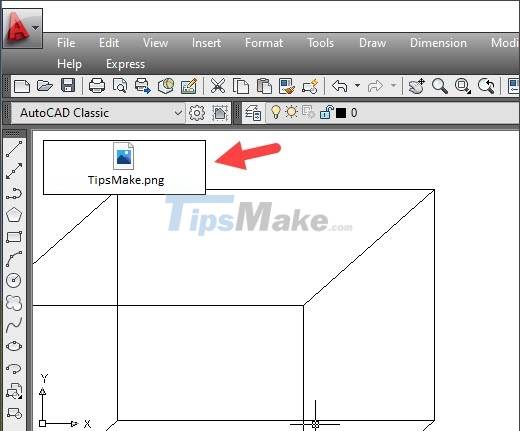Activate Zoom Realtime magnifier

[x=440, y=86]
